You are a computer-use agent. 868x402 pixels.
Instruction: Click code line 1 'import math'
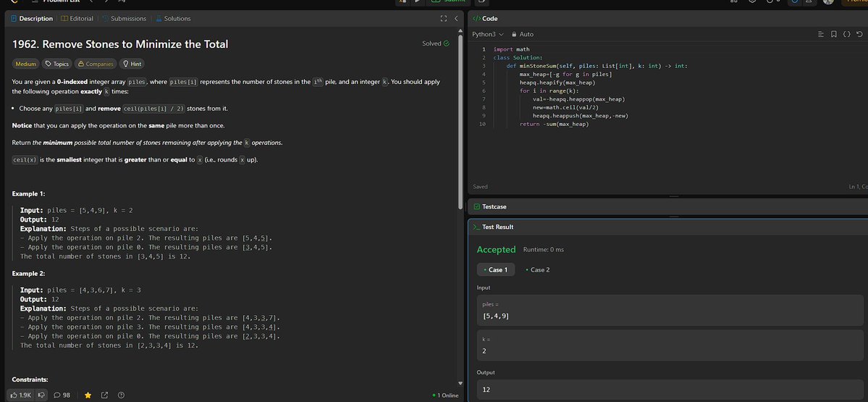pyautogui.click(x=511, y=49)
